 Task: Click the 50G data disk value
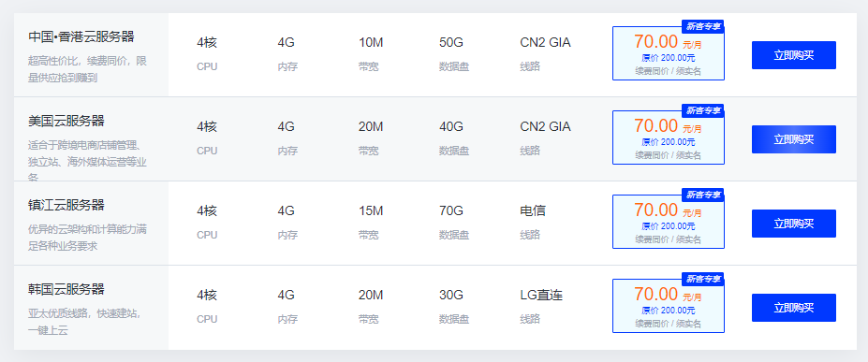tap(451, 42)
